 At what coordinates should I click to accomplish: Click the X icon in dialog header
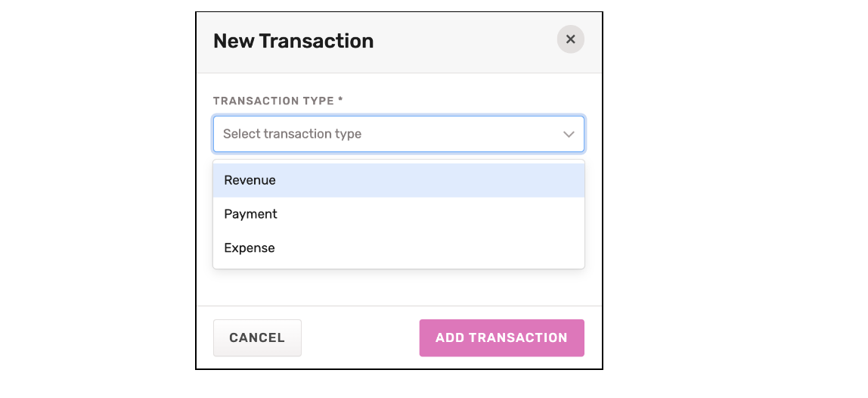570,39
